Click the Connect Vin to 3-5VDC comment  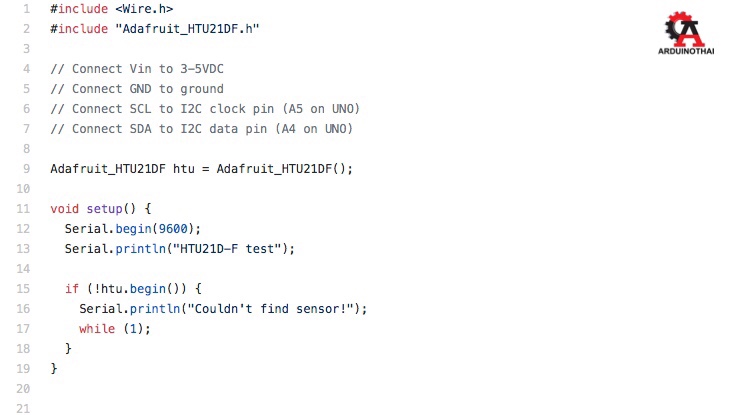137,69
